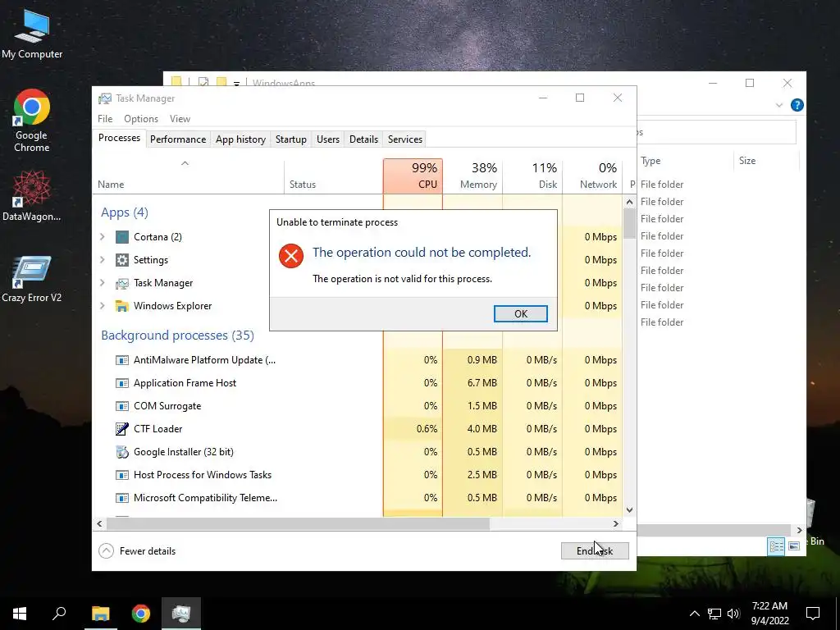
Task: Click the Task Manager horizontal scrollbar thumb
Action: pyautogui.click(x=298, y=524)
